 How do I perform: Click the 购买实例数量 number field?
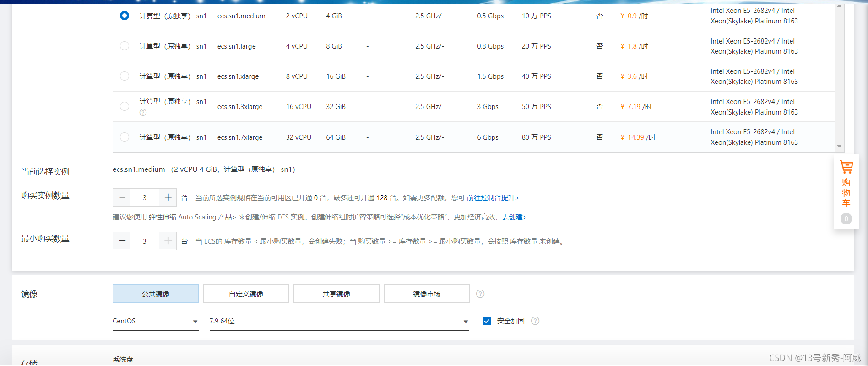145,197
